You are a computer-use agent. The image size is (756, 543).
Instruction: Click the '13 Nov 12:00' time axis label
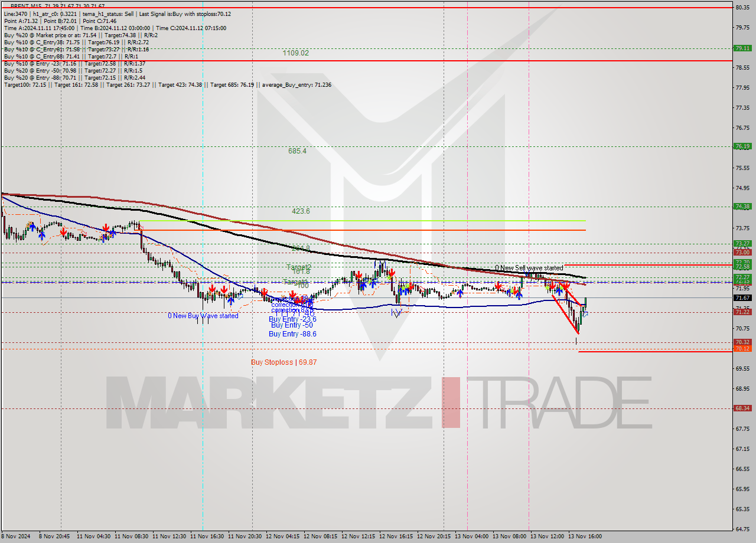pyautogui.click(x=548, y=537)
